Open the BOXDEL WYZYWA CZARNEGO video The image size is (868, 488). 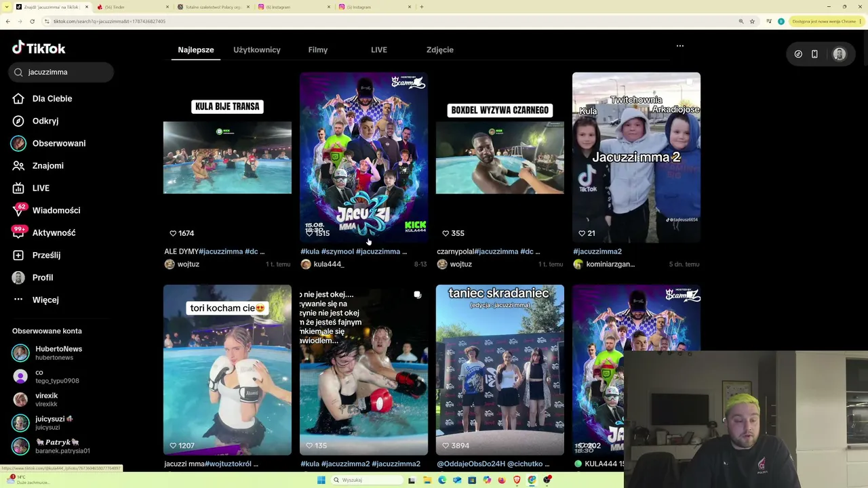point(500,157)
